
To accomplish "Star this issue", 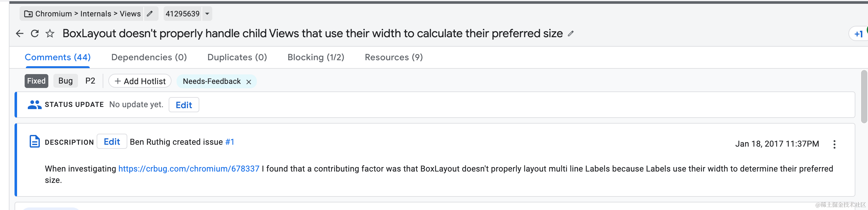I will pyautogui.click(x=50, y=33).
